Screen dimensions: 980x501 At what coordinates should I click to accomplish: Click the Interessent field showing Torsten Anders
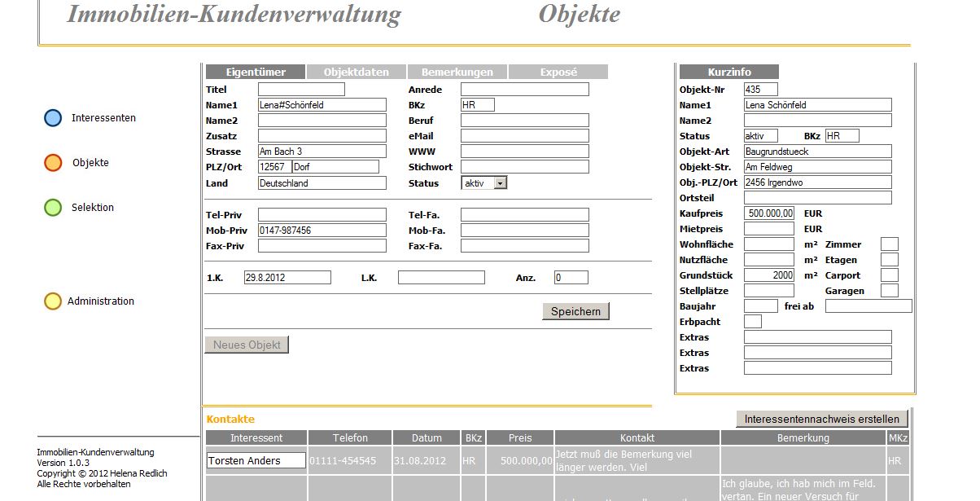pyautogui.click(x=256, y=460)
